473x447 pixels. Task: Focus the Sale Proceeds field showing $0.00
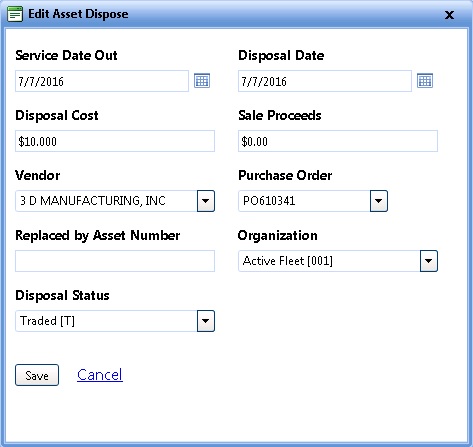338,141
